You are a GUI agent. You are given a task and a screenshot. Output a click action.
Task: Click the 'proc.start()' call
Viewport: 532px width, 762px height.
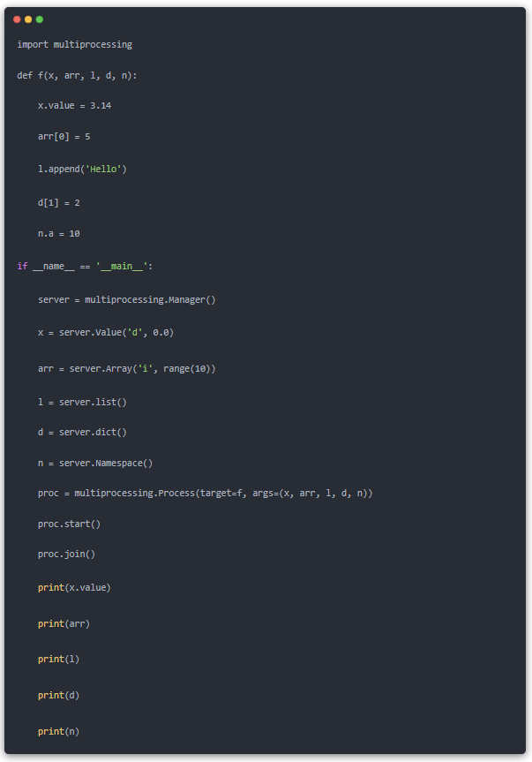click(69, 524)
